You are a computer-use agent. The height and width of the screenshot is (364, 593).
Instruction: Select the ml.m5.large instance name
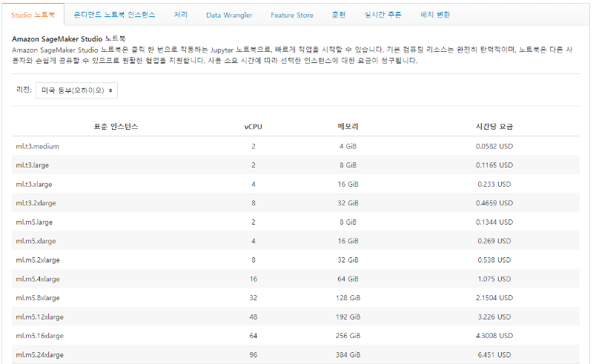(x=34, y=222)
